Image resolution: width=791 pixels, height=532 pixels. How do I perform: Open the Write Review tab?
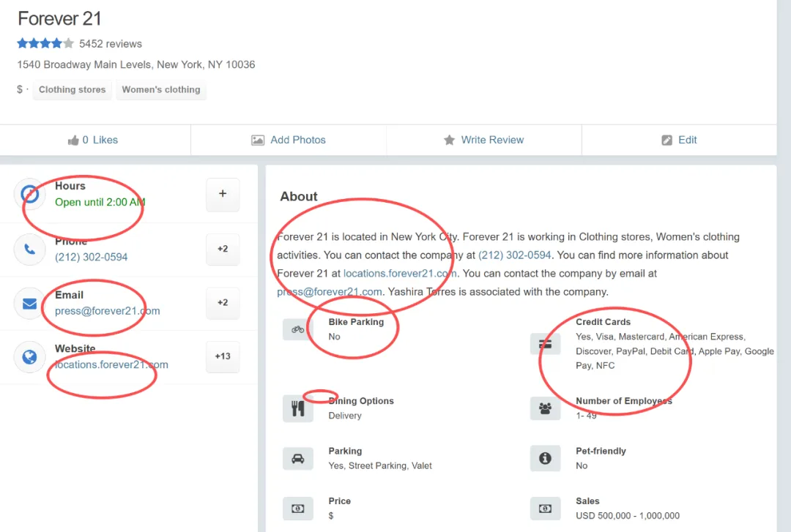tap(484, 140)
